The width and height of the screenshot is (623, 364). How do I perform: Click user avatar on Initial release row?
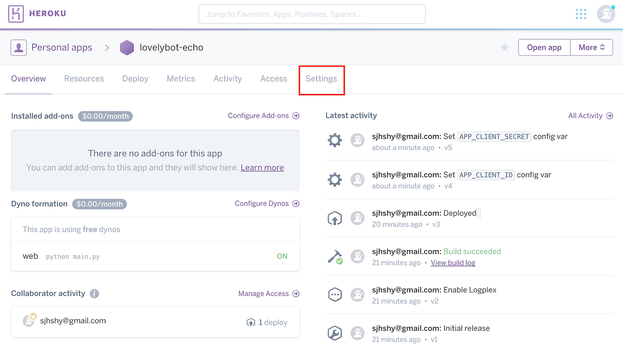point(358,333)
